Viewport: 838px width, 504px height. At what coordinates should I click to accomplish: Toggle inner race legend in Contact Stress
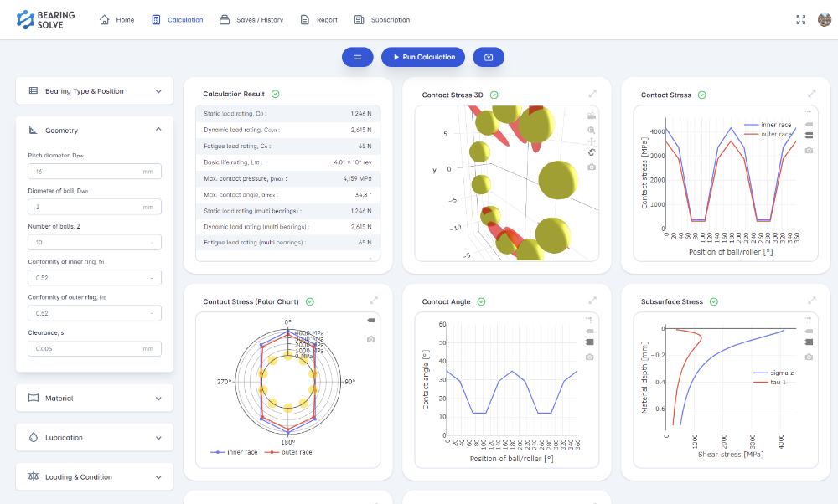click(x=768, y=125)
